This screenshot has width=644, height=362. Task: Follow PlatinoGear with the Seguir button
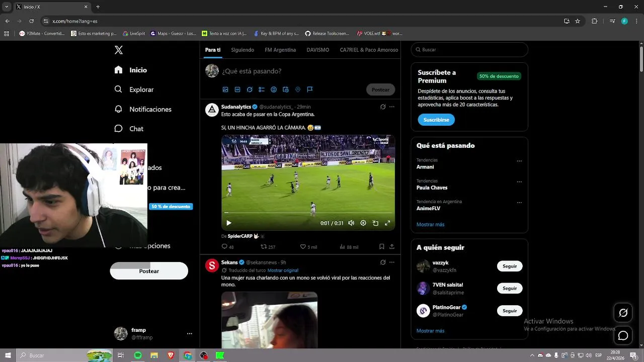tap(510, 310)
